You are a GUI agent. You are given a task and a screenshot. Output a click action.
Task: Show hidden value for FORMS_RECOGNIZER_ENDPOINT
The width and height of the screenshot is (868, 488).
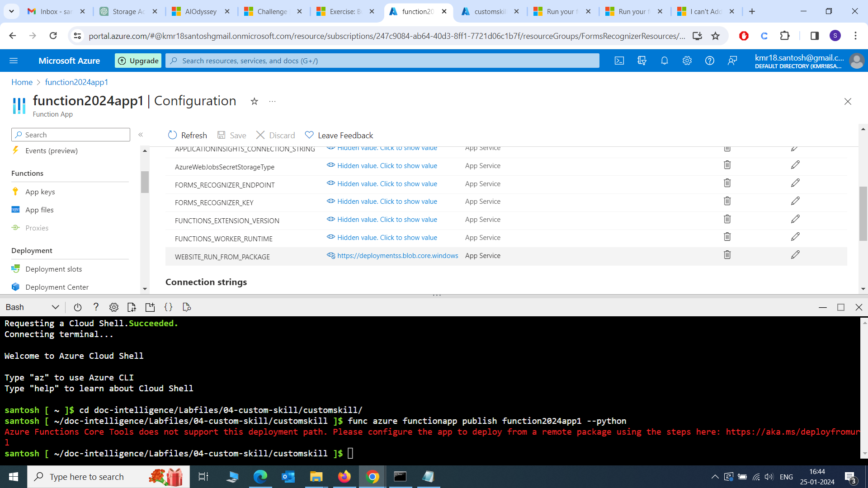tap(387, 183)
